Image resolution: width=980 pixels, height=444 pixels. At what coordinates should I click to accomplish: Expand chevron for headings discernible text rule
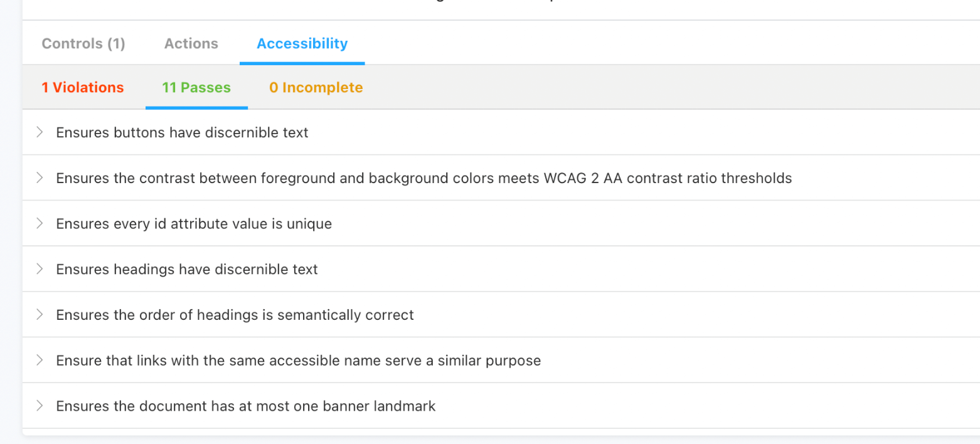pos(40,269)
